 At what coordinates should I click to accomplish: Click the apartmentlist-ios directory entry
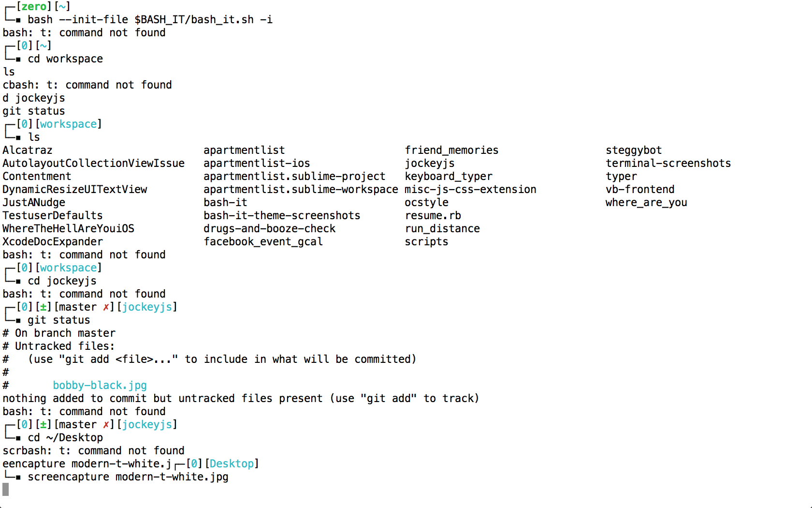pyautogui.click(x=257, y=164)
